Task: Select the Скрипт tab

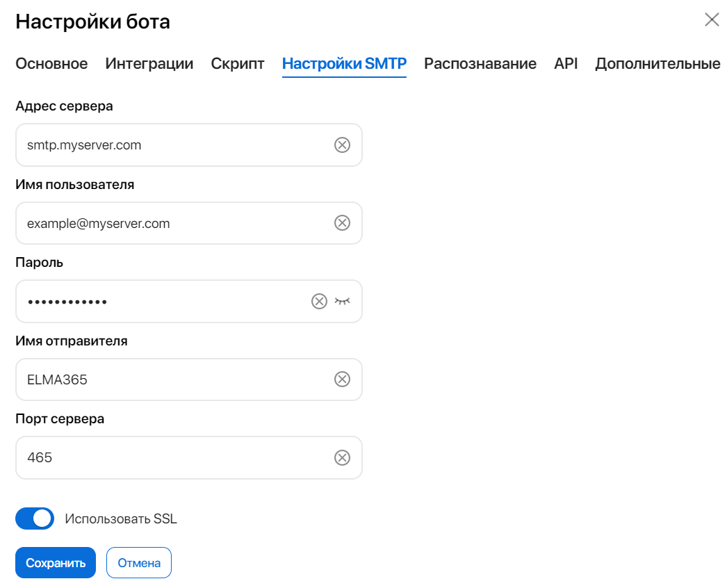Action: [238, 63]
